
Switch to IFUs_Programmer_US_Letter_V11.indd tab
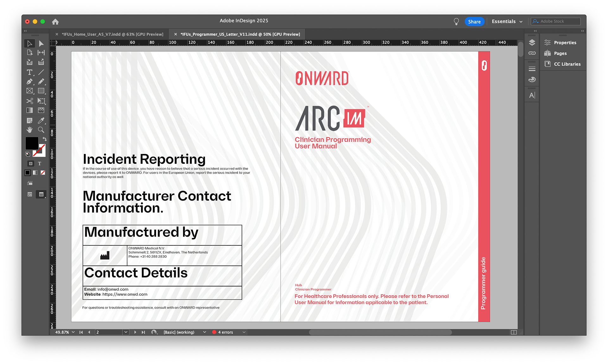240,34
